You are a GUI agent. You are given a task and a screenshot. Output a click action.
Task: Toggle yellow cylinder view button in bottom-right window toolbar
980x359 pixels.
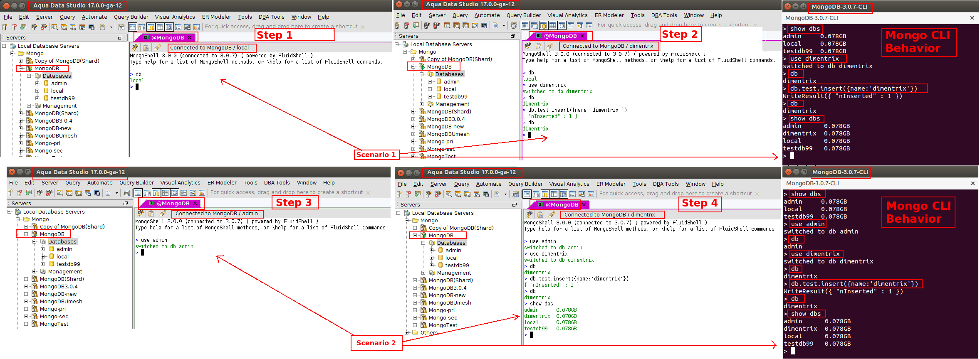tap(545, 194)
